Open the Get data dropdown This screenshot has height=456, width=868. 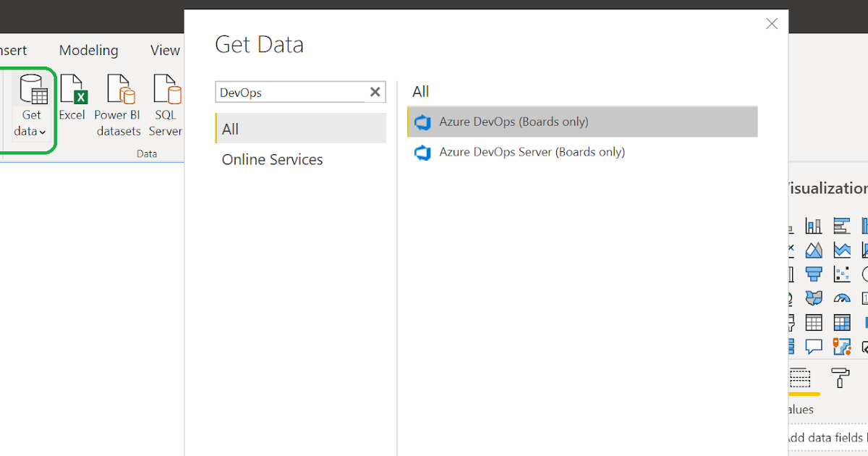click(30, 130)
